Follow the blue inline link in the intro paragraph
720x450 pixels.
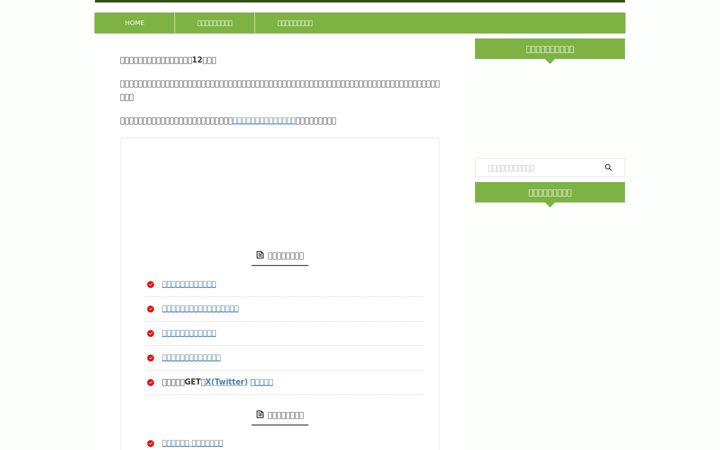pos(264,121)
